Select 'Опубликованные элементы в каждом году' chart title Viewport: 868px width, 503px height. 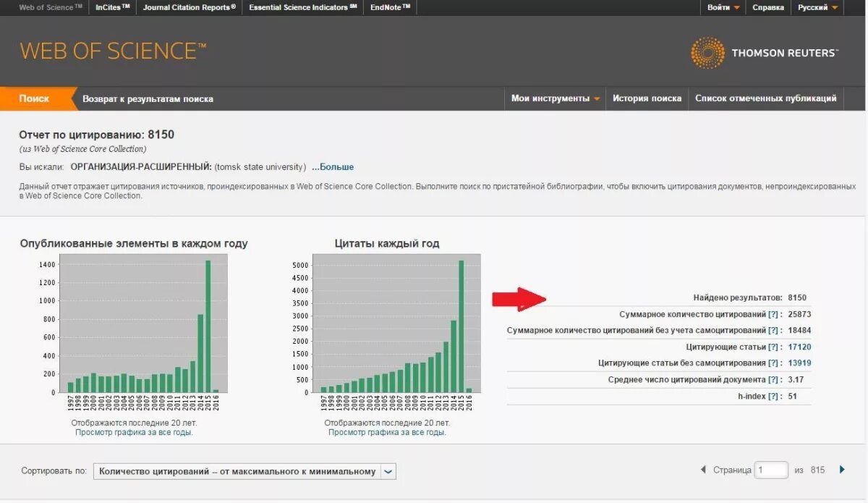pyautogui.click(x=134, y=244)
